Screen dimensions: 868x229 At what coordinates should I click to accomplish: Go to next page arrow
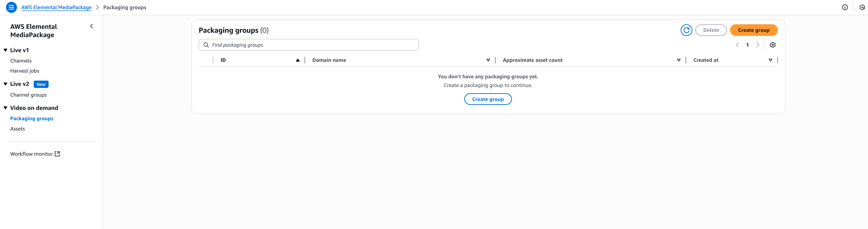(x=758, y=45)
